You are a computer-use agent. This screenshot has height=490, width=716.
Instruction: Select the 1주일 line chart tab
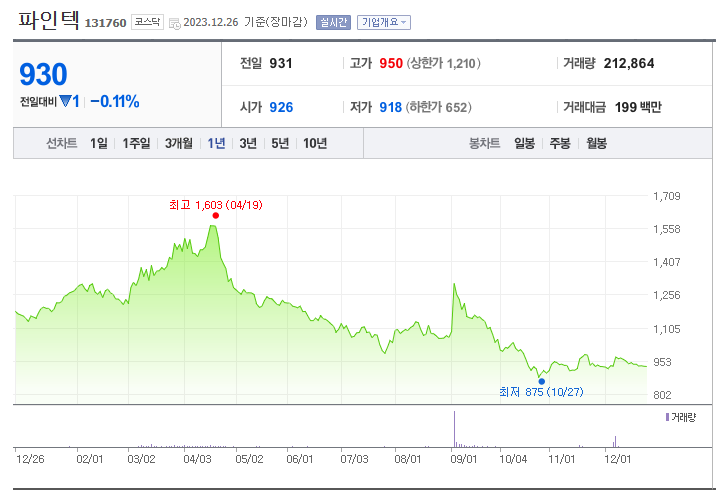coord(136,143)
